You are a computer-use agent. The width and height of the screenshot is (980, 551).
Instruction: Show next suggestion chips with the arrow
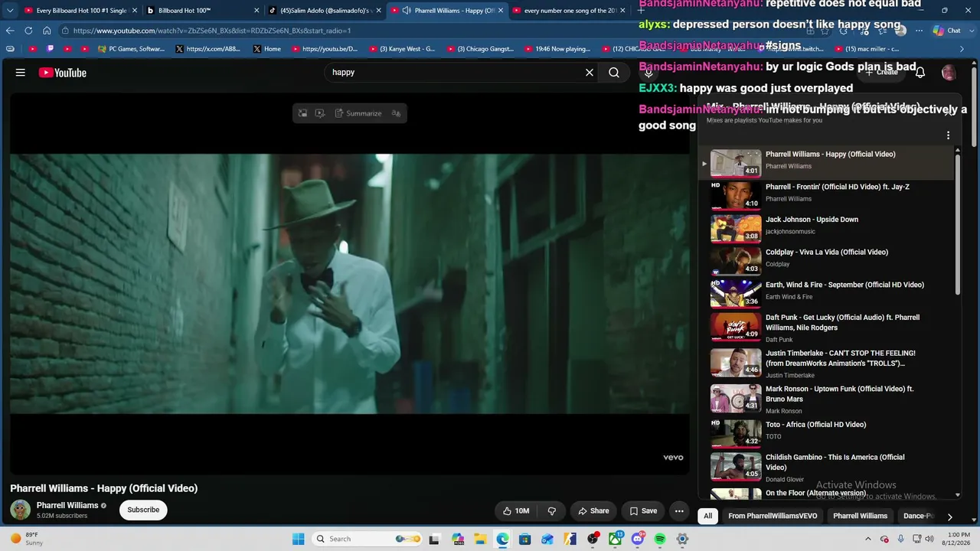(949, 517)
